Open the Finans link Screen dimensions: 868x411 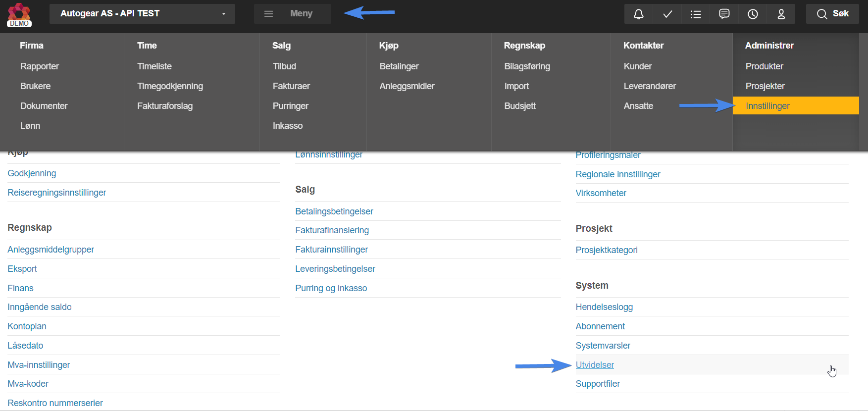20,288
